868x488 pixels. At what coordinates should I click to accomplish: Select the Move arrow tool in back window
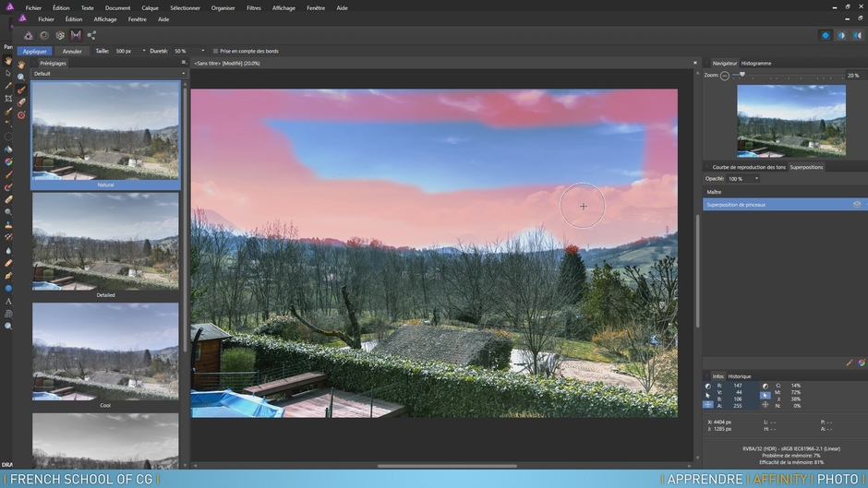pos(8,73)
